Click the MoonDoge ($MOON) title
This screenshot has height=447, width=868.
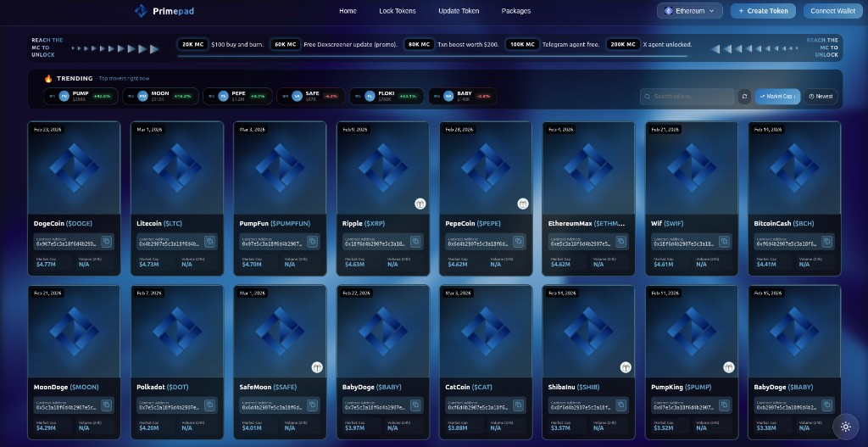pyautogui.click(x=66, y=387)
